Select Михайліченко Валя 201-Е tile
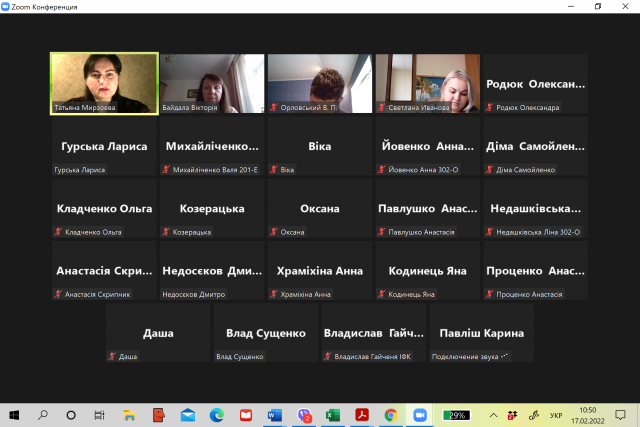The height and width of the screenshot is (427, 640). coord(212,146)
